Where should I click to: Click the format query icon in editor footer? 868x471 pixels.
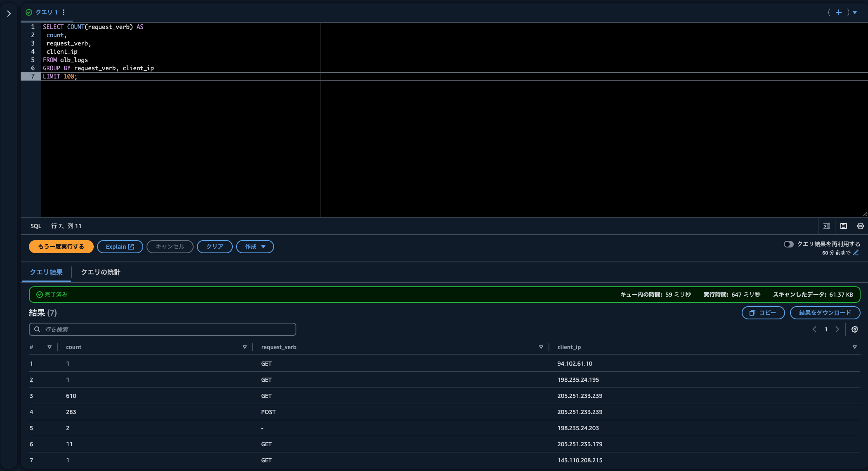pos(827,226)
